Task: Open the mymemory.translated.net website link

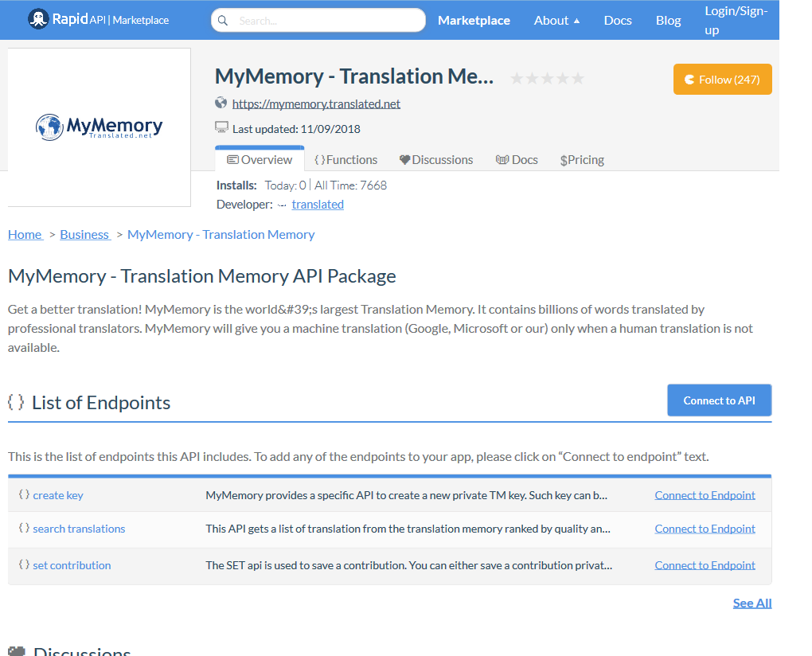Action: (316, 103)
